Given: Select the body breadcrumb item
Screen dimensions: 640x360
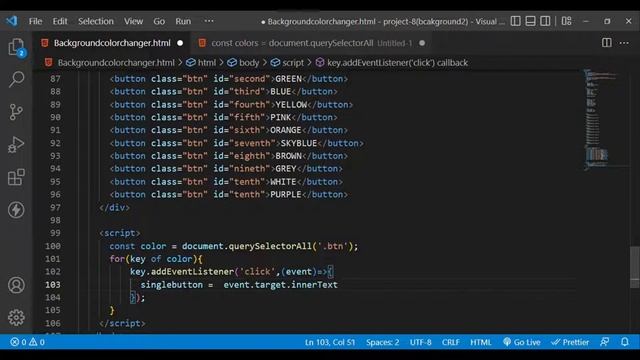Looking at the screenshot, I should click(x=249, y=62).
